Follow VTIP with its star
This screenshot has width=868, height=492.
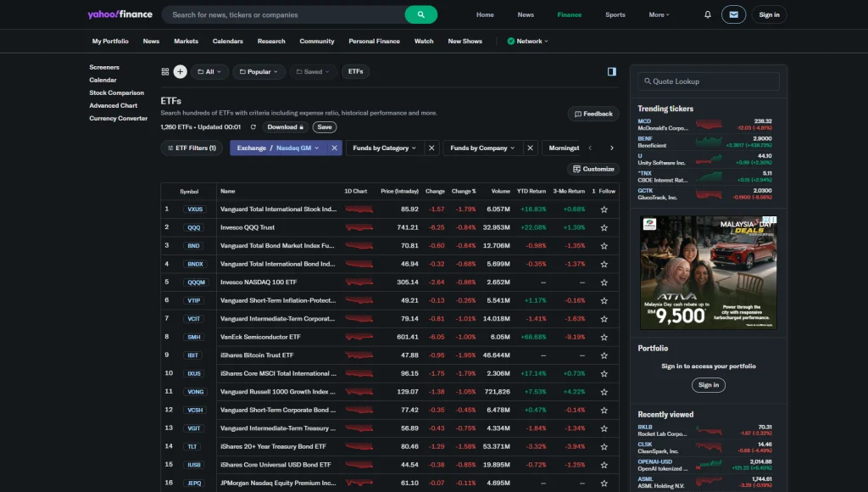click(x=604, y=301)
